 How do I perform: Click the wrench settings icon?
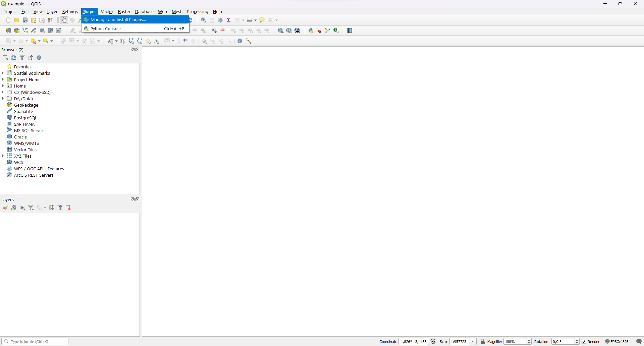(x=249, y=41)
